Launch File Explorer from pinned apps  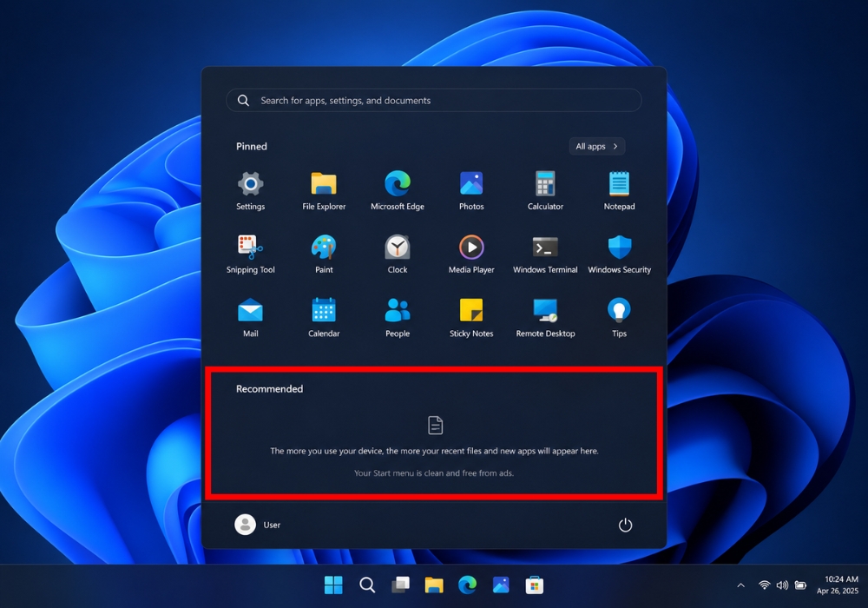click(324, 191)
